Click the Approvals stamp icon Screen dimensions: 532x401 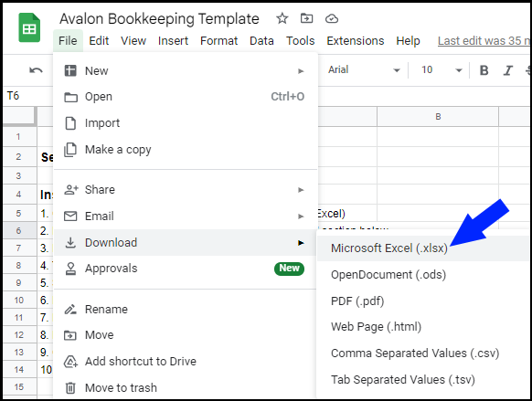click(70, 269)
